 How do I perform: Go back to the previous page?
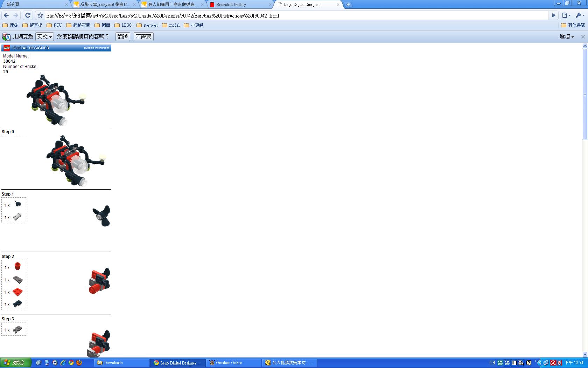[x=6, y=15]
